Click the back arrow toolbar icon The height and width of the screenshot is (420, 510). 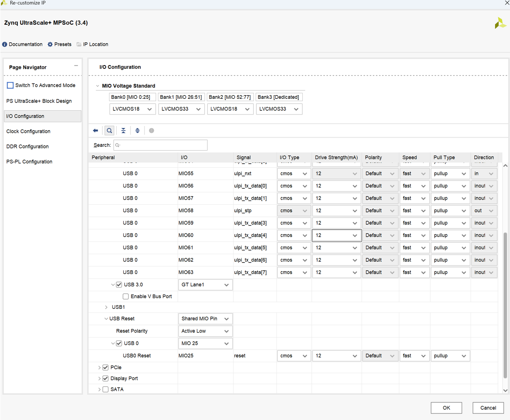click(x=96, y=130)
